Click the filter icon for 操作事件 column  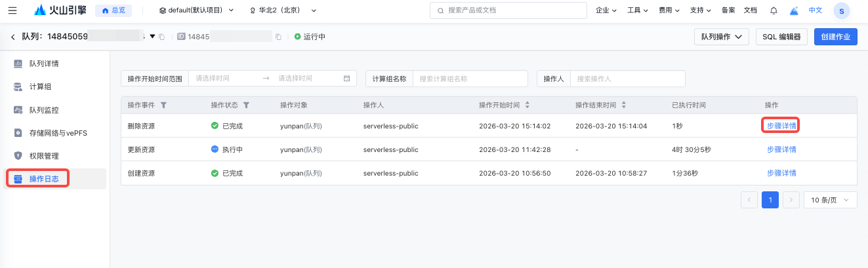163,105
